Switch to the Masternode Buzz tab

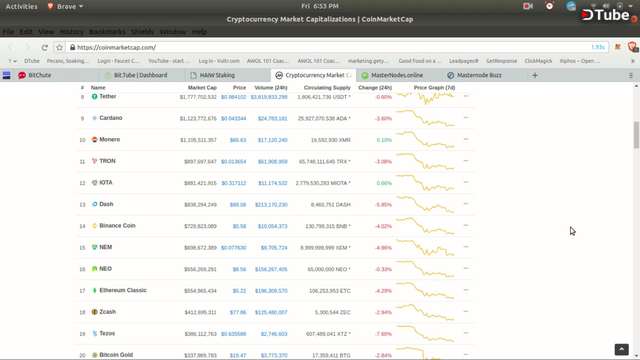(x=484, y=75)
